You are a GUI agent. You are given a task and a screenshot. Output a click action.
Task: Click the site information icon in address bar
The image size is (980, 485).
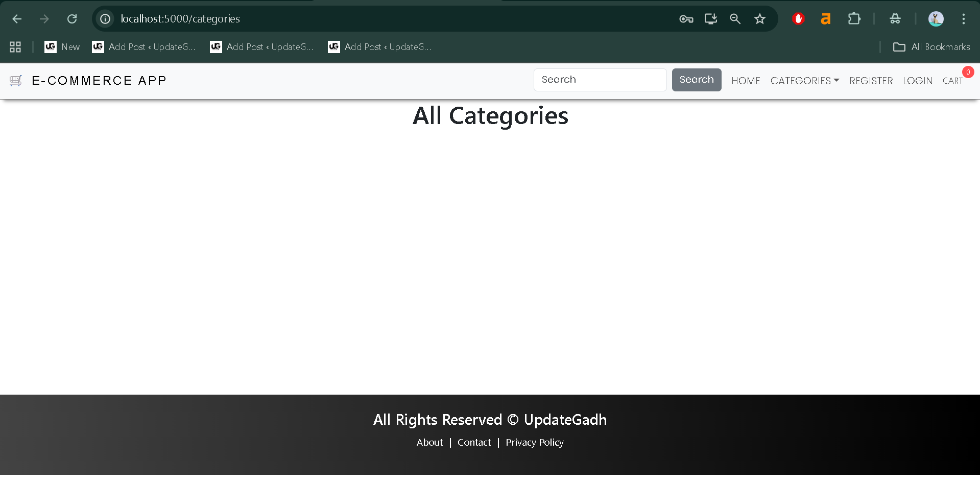[x=105, y=19]
